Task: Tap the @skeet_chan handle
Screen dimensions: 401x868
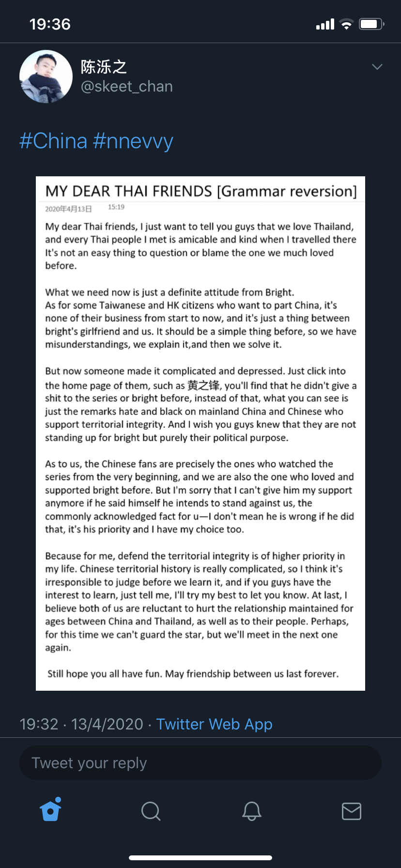Action: pyautogui.click(x=127, y=86)
